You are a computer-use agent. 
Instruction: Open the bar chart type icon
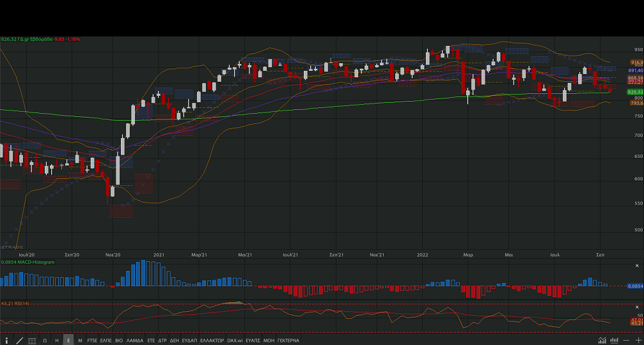tap(615, 340)
